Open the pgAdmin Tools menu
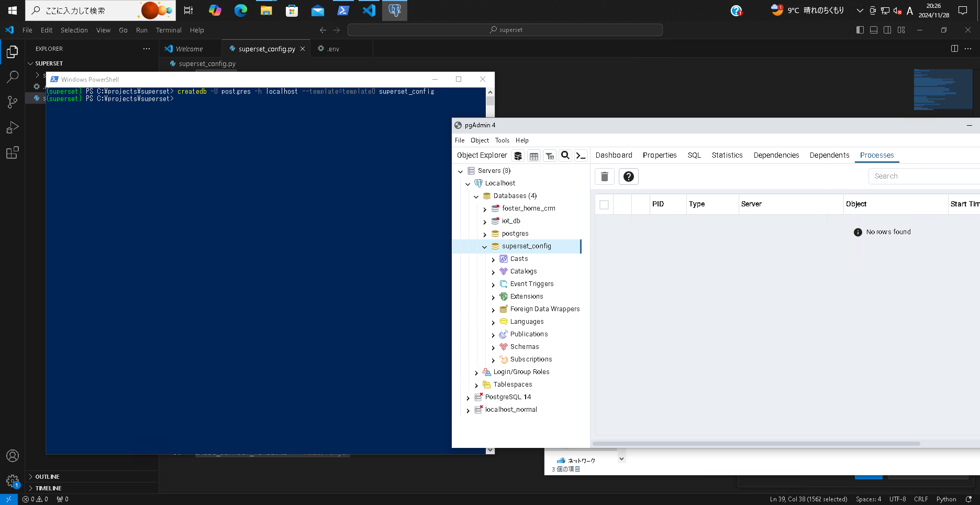980x505 pixels. pyautogui.click(x=502, y=140)
